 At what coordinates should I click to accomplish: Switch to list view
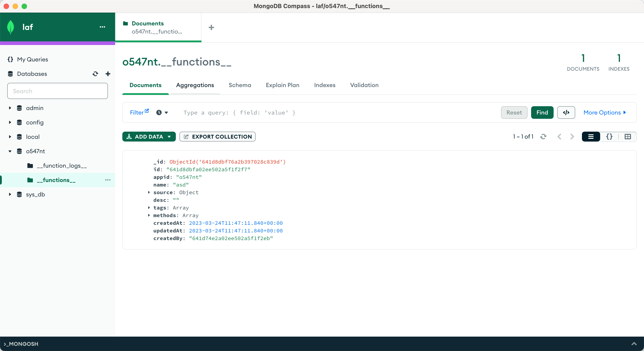[591, 137]
